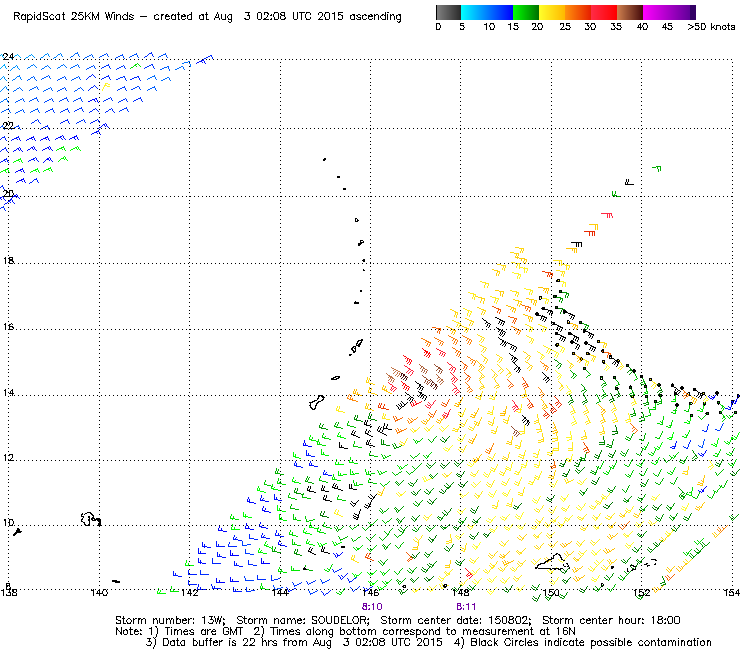740x650 pixels.
Task: Click the '>50 knots' legend label
Action: (711, 27)
